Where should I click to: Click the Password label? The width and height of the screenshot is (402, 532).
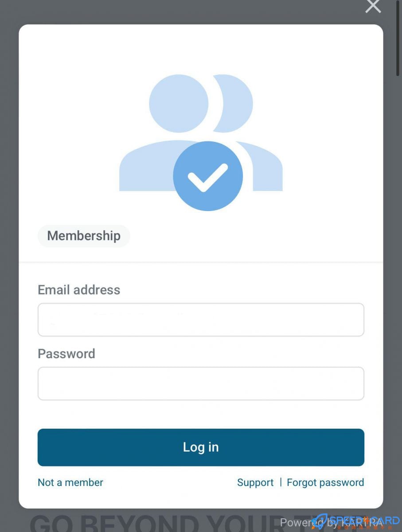click(x=66, y=354)
